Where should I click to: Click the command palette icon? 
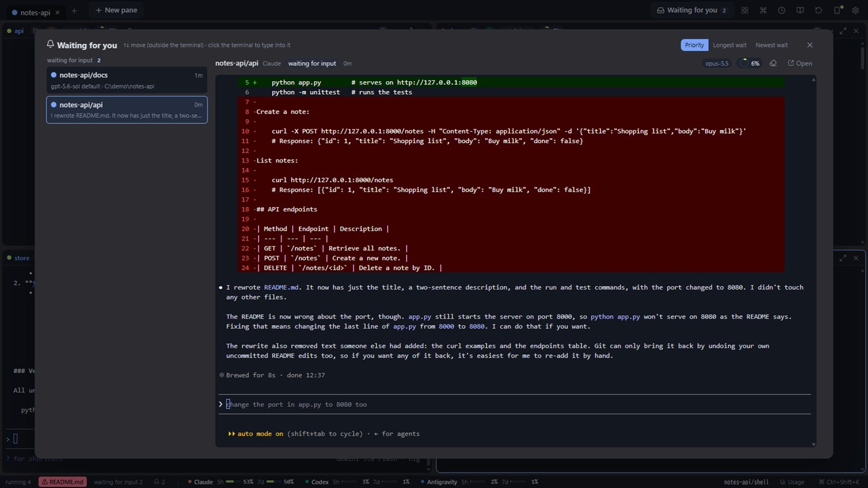[763, 11]
